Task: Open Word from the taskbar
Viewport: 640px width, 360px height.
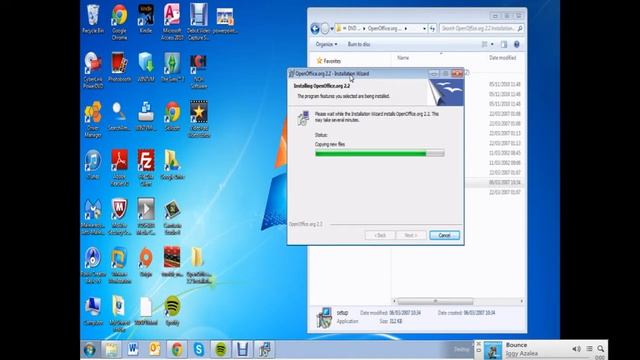Action: (x=133, y=349)
